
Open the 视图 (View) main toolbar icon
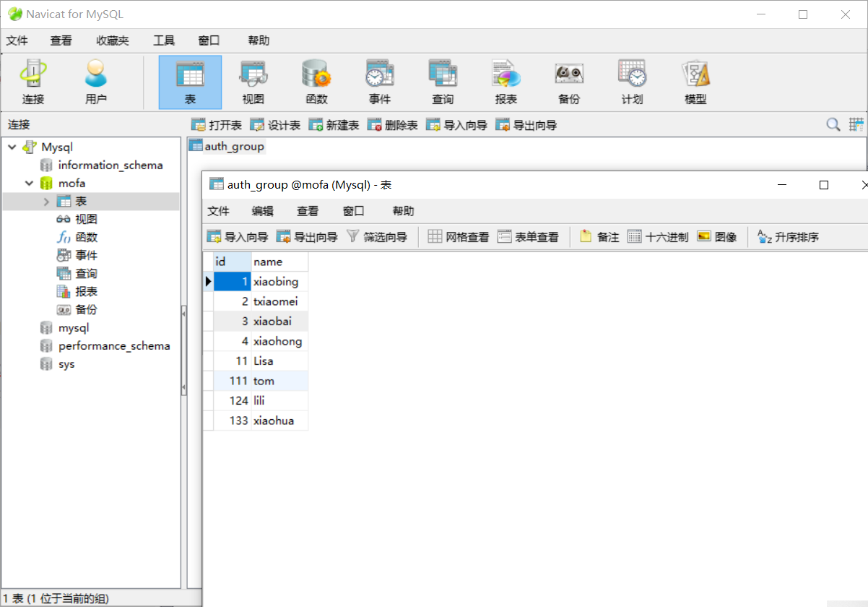click(x=253, y=82)
